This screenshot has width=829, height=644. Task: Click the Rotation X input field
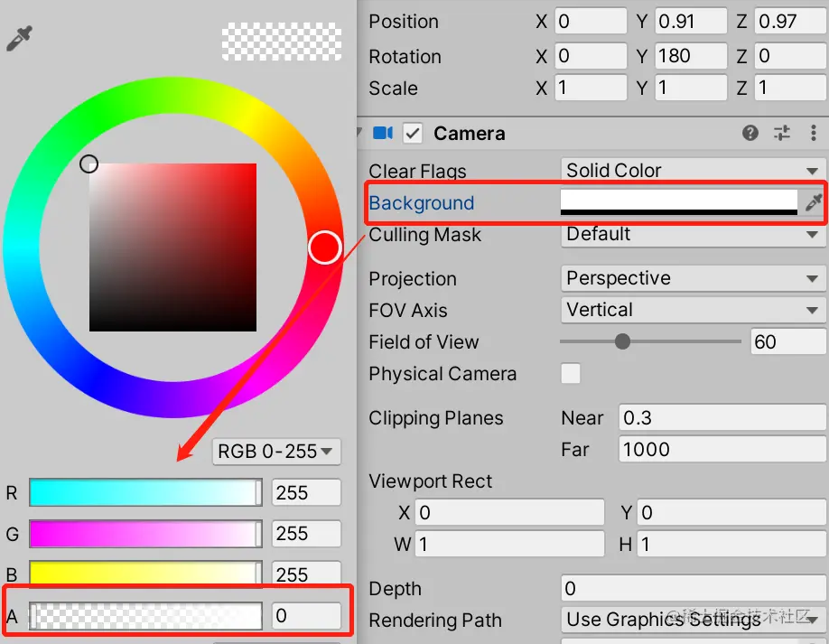pyautogui.click(x=591, y=55)
